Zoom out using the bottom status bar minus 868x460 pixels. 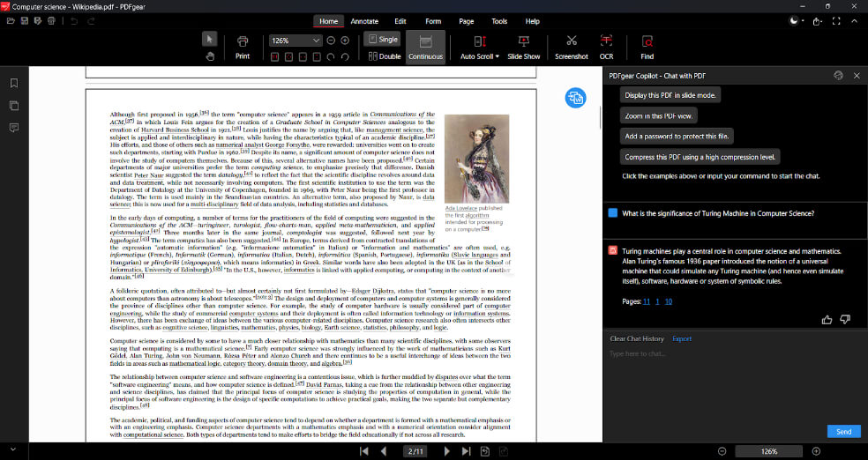(x=722, y=451)
